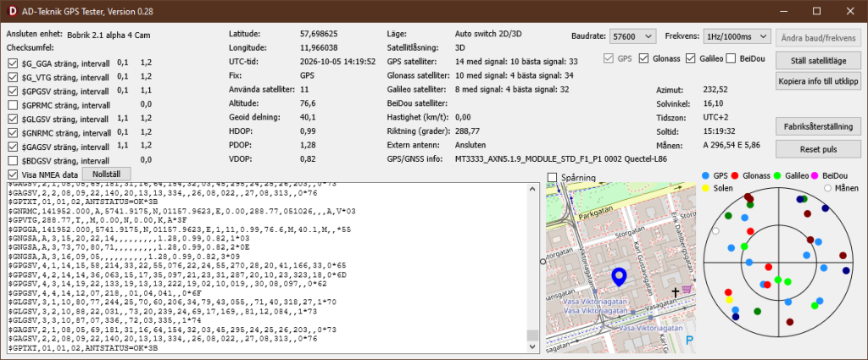Click the GPS/GNSS info MT3333 text
Viewport: 868px width, 360px height.
561,158
